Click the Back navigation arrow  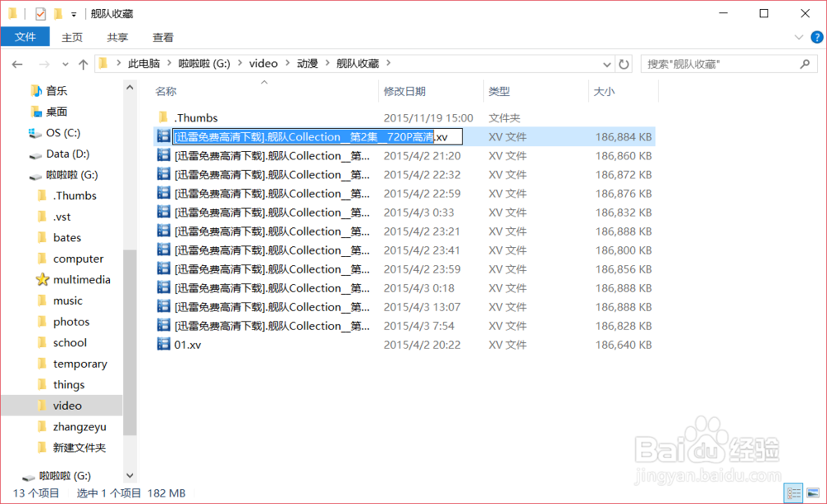(x=17, y=64)
